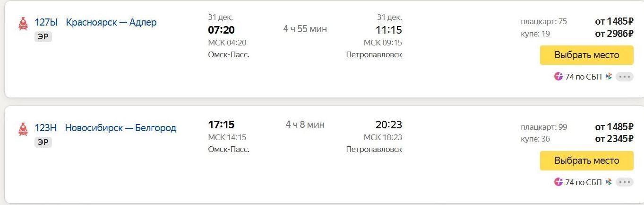This screenshot has width=644, height=205.
Task: Expand the three-dots payment options for train 127Ы
Action: [624, 77]
